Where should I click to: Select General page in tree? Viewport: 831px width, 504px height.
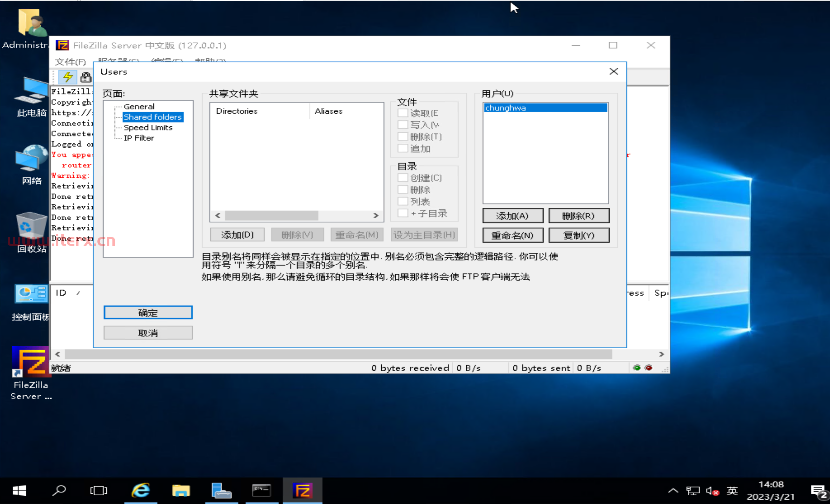tap(139, 106)
